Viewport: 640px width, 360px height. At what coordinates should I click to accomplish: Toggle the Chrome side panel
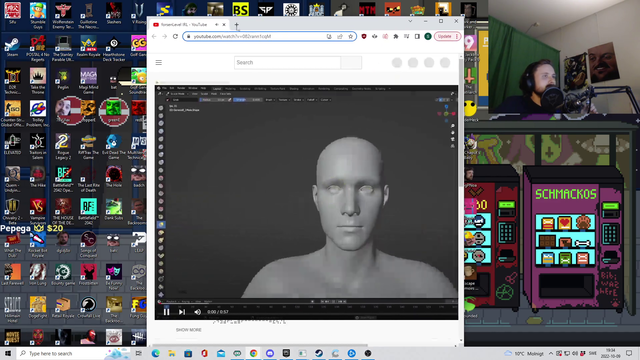(417, 36)
